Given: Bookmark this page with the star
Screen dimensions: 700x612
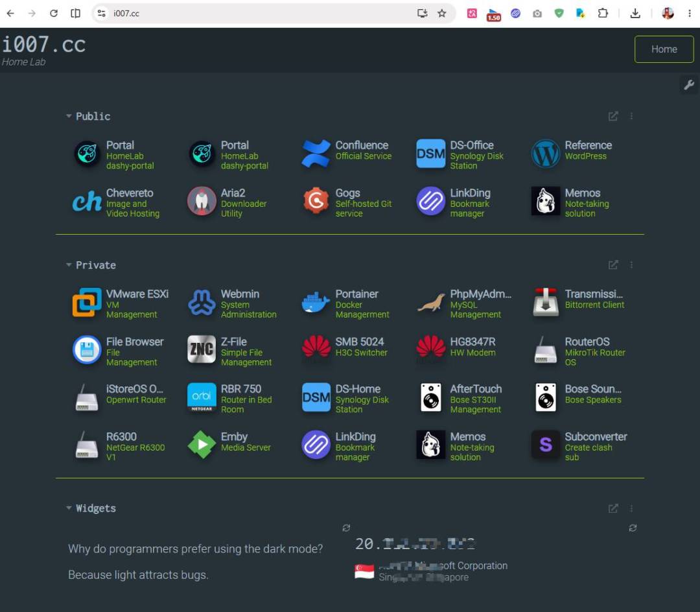Looking at the screenshot, I should 442,14.
